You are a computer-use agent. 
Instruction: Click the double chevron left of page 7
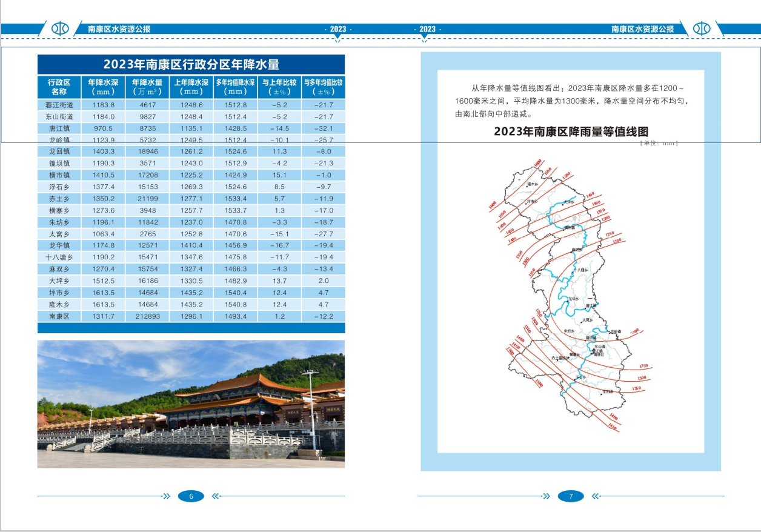tap(547, 496)
